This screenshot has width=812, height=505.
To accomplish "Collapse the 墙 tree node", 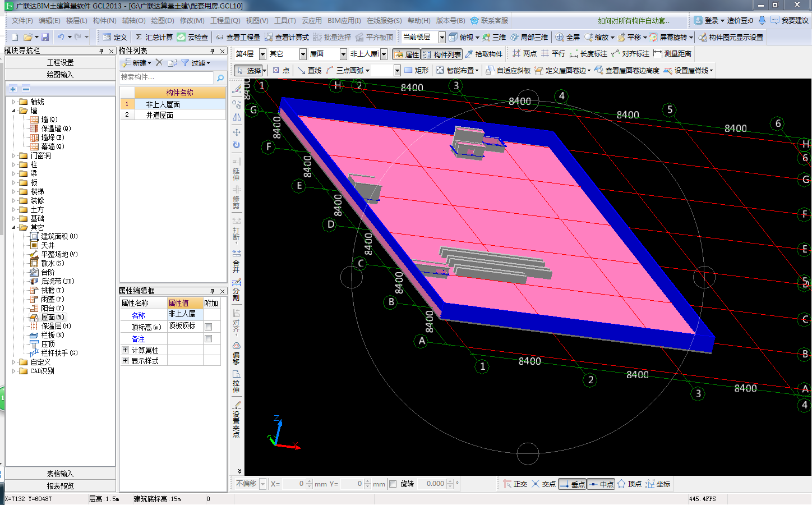I will [x=14, y=111].
